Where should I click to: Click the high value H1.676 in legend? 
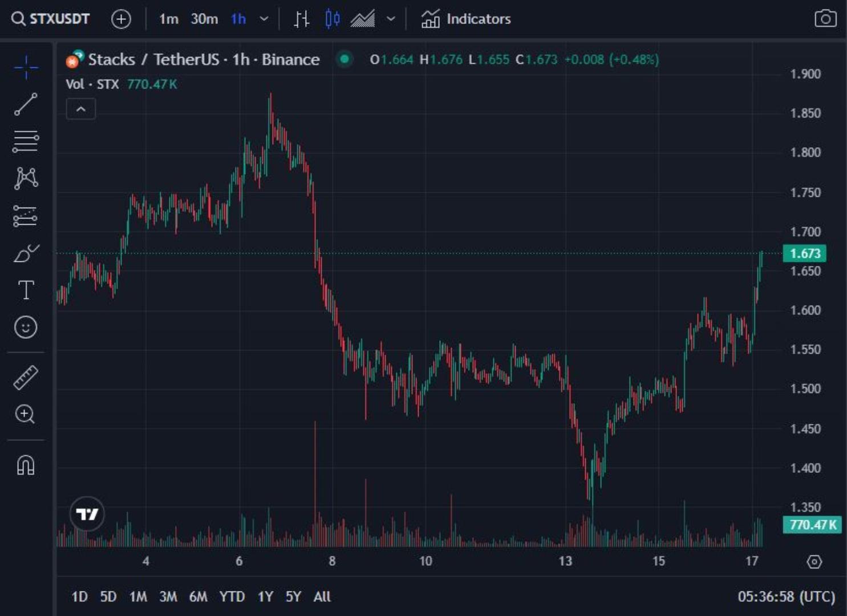441,59
